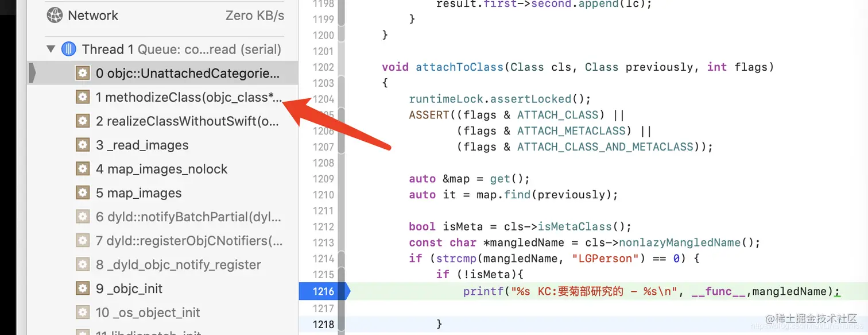Collapse the Thread 1 disclosure triangle

51,49
